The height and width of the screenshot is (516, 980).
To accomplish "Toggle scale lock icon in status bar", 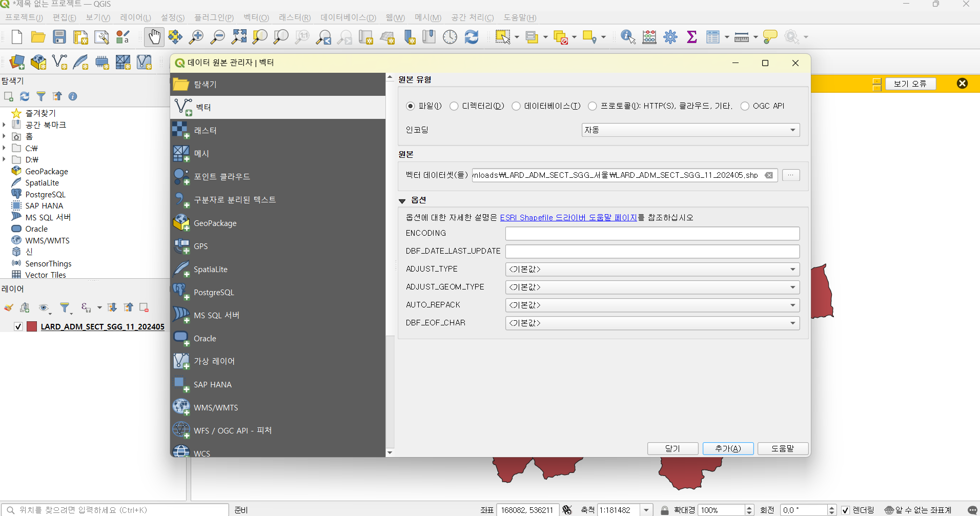I will (x=665, y=510).
